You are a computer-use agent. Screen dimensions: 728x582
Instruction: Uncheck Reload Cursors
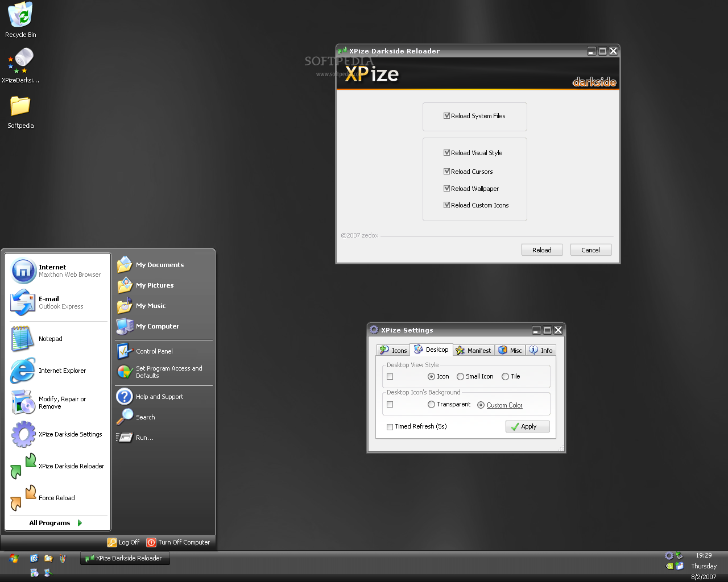point(447,171)
